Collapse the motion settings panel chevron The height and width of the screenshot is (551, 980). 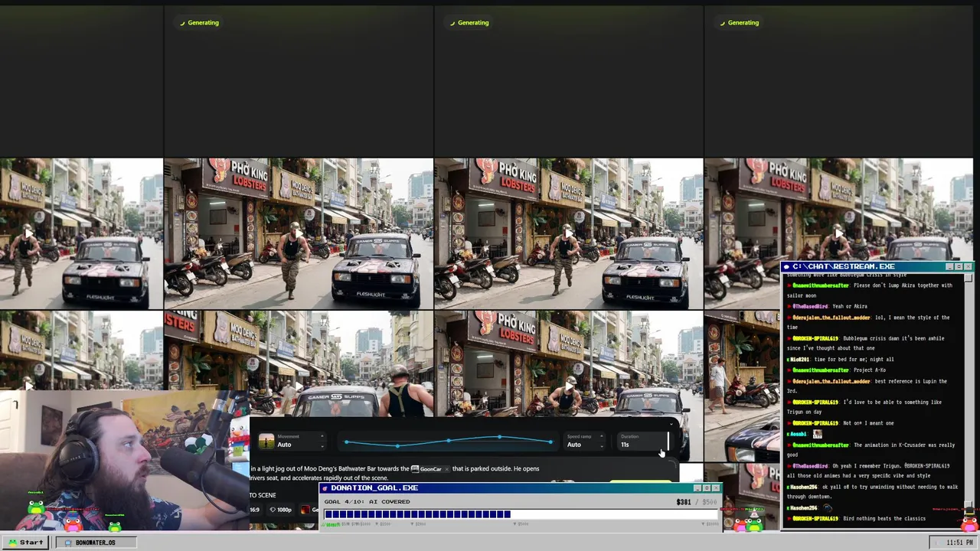pos(671,423)
